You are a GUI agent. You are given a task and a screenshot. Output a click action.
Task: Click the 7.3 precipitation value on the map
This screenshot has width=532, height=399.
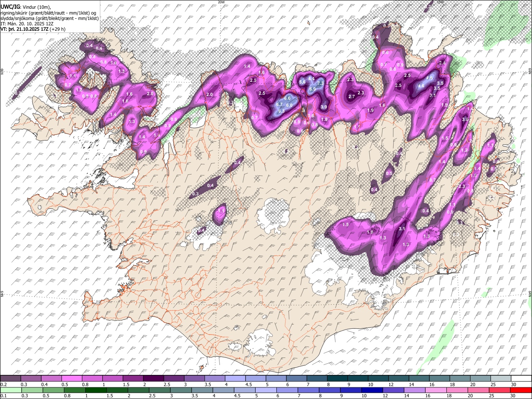(x=320, y=83)
